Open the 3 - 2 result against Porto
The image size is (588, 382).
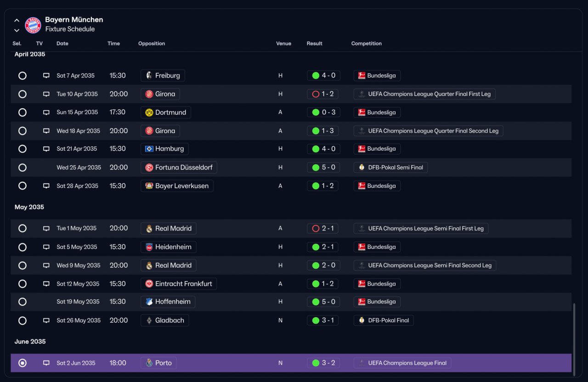click(323, 363)
